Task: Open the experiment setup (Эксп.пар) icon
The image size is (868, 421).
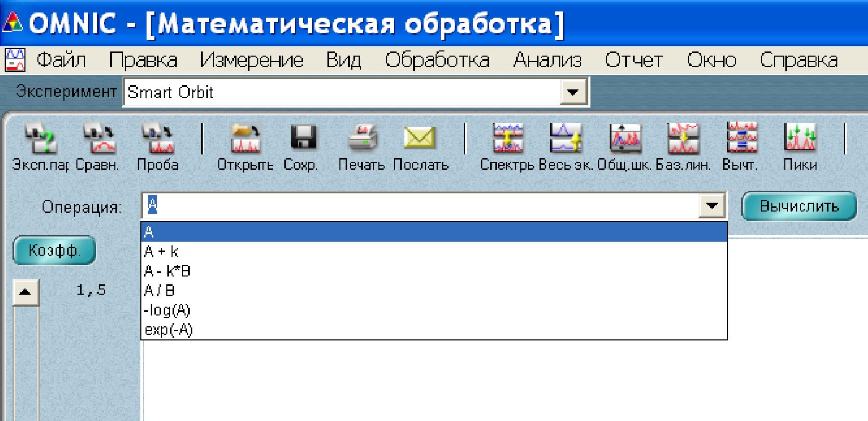Action: 41,139
